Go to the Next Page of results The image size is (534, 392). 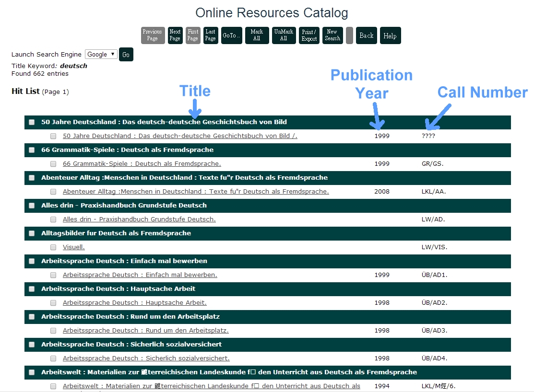click(x=175, y=35)
